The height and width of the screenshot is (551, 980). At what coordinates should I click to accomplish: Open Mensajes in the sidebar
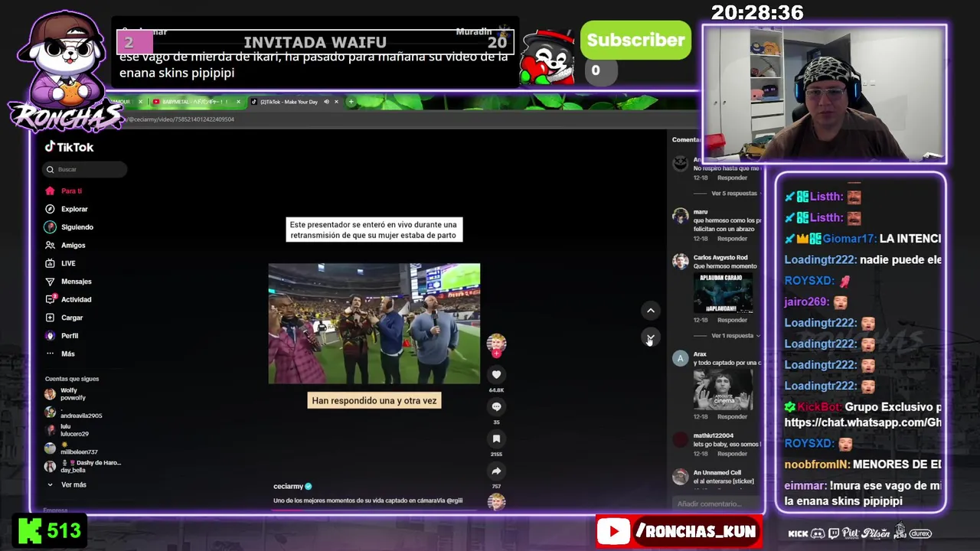pos(69,282)
